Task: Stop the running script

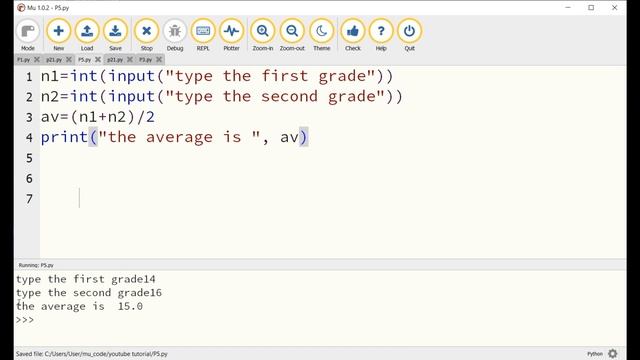Action: tap(147, 35)
